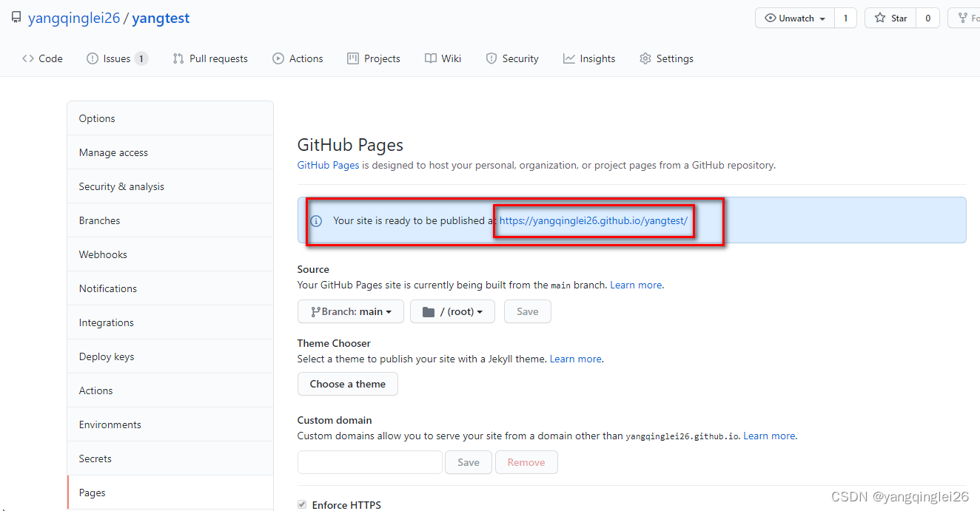
Task: Click Learn more under Custom domain
Action: click(x=770, y=436)
